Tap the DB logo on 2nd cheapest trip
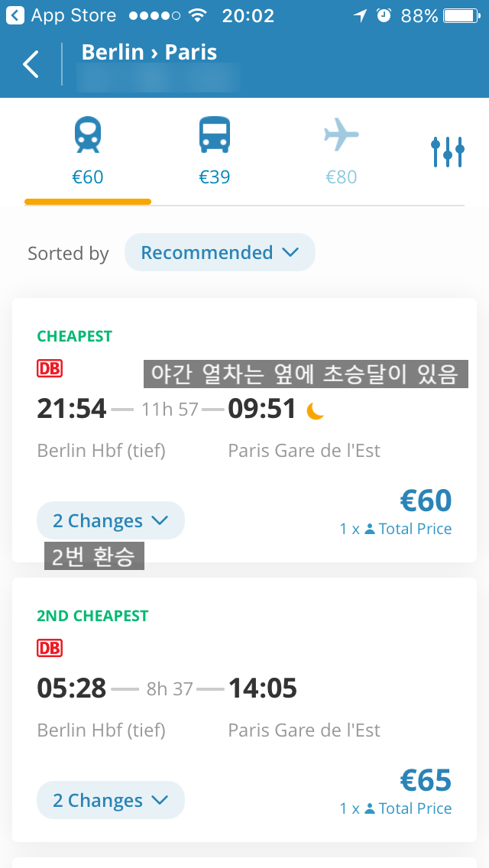This screenshot has width=489, height=868. 50,648
